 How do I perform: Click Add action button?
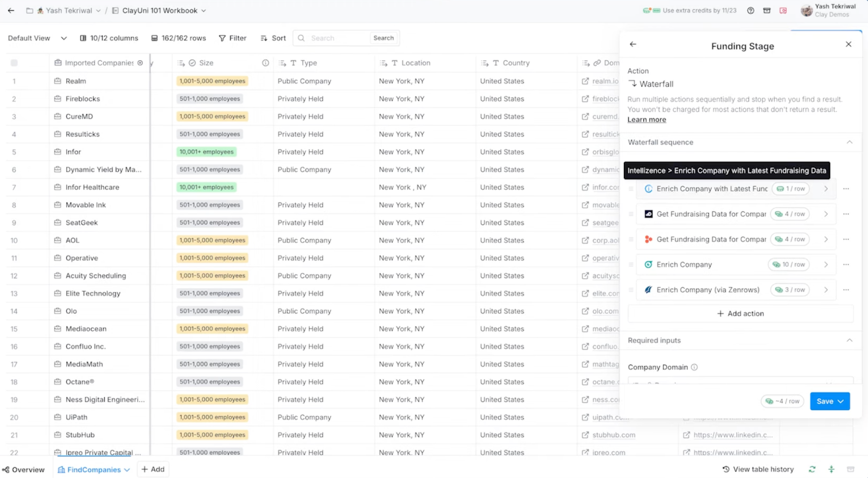741,314
